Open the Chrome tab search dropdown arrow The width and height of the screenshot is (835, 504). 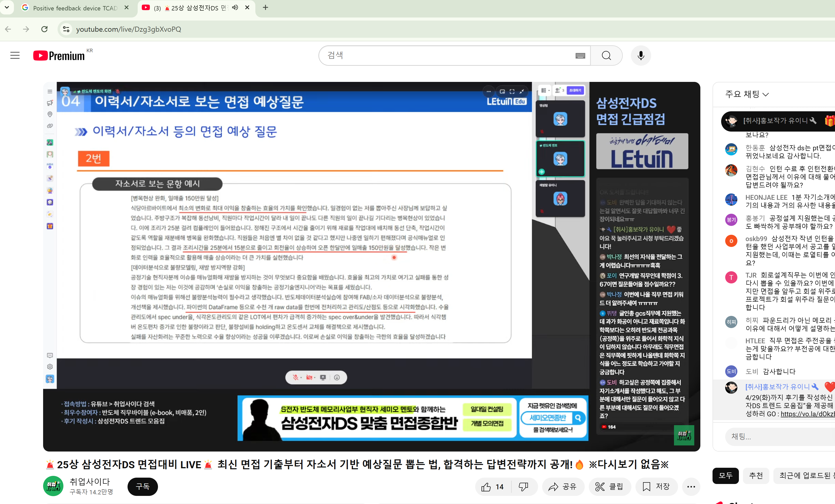(7, 7)
